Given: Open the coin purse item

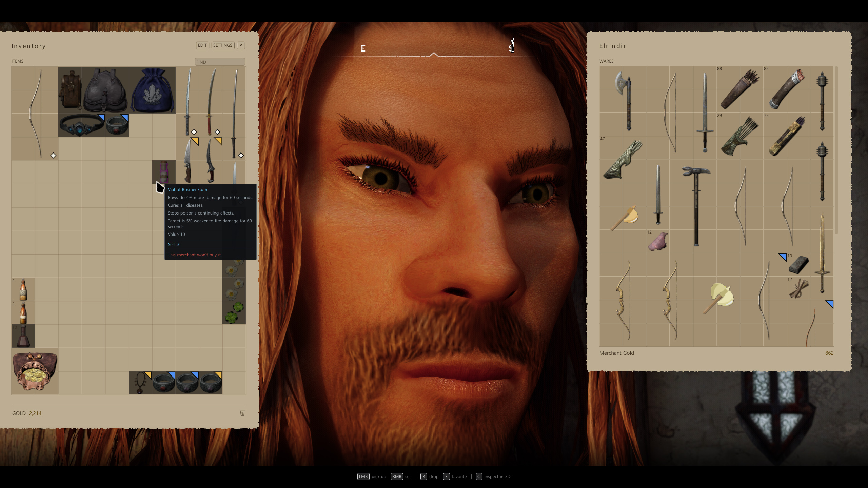Looking at the screenshot, I should [x=35, y=371].
